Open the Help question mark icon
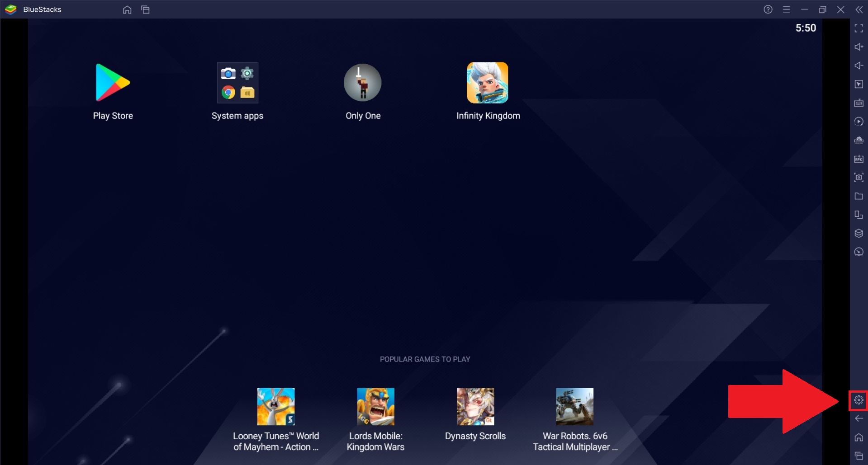Screen dimensions: 868x465 pyautogui.click(x=768, y=9)
